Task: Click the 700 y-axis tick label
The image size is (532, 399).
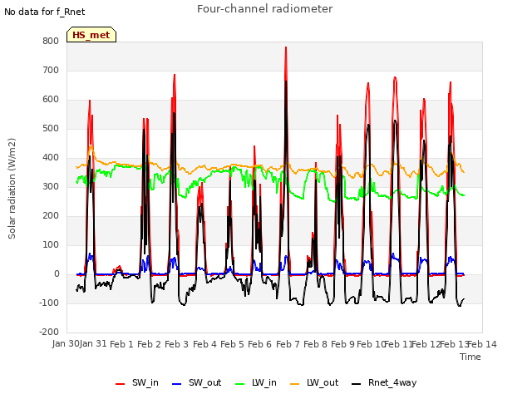Action: point(51,70)
